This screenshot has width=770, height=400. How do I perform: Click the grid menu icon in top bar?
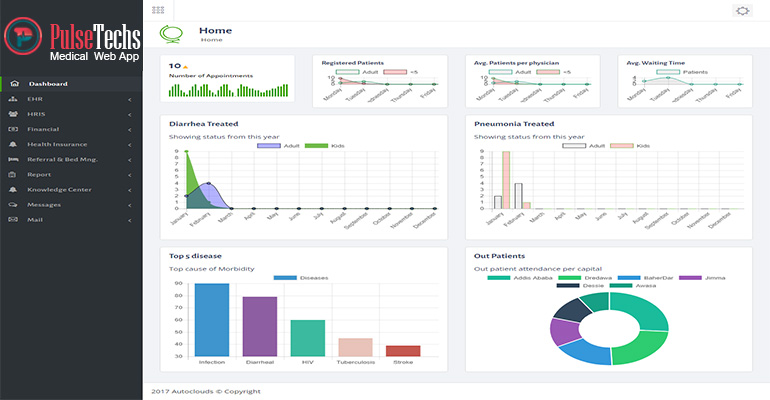[x=158, y=10]
